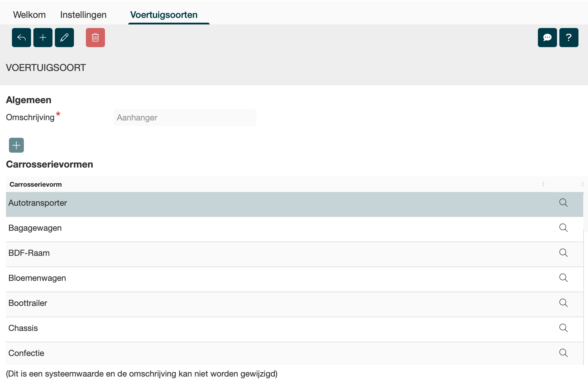
Task: Click magnifier icon on BDF-Raam row
Action: coord(563,253)
